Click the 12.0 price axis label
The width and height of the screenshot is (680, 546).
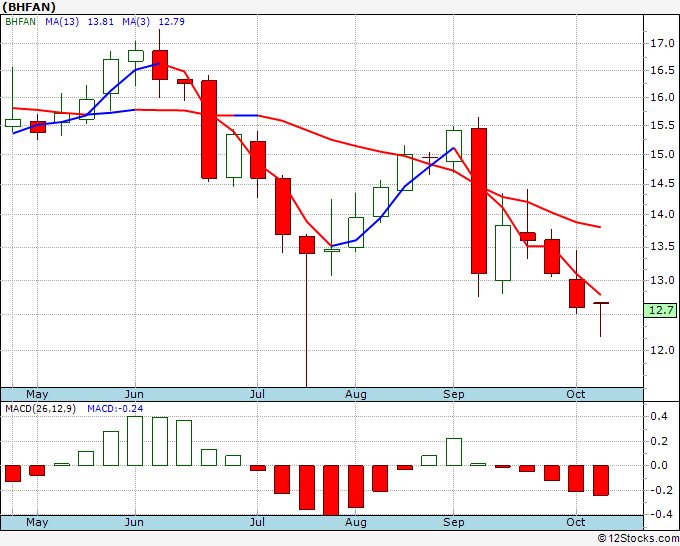[x=662, y=350]
